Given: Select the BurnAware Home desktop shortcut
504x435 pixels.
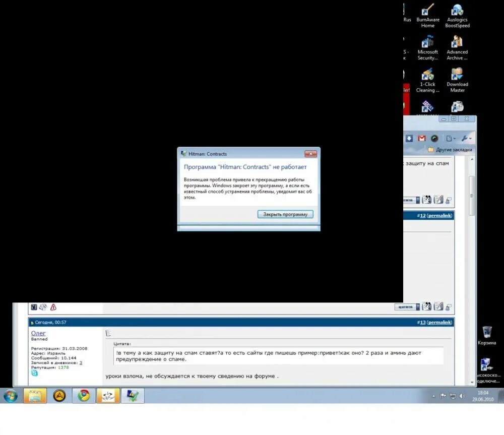Looking at the screenshot, I should coord(427,16).
